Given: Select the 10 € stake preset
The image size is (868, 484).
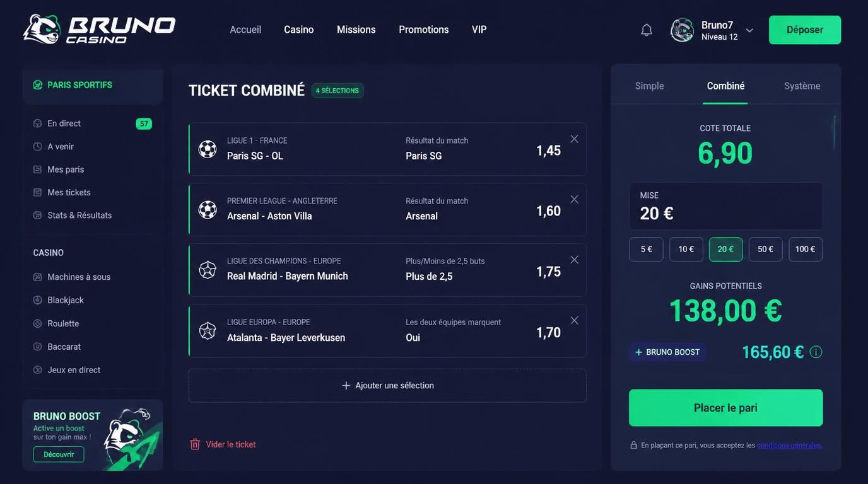Looking at the screenshot, I should click(x=686, y=250).
